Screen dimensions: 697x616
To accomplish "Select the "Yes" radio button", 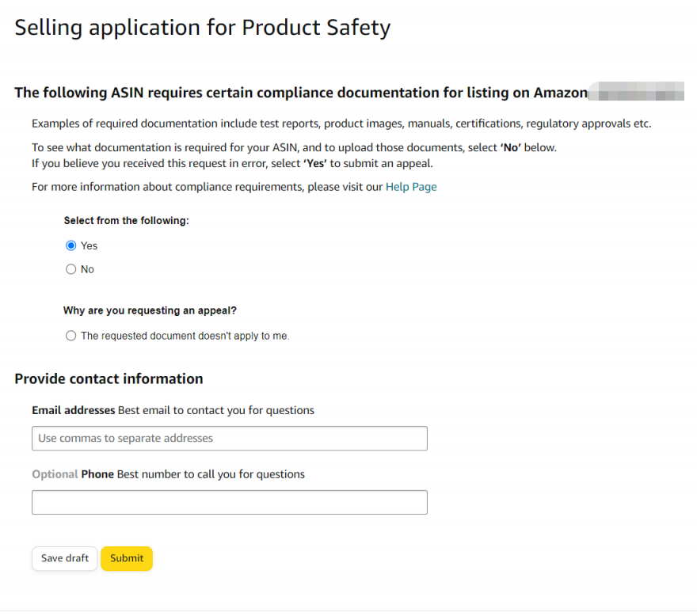I will coord(71,245).
